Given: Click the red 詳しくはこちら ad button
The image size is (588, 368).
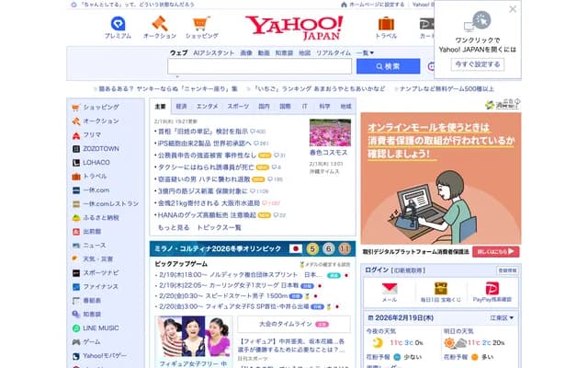Looking at the screenshot, I should 496,251.
